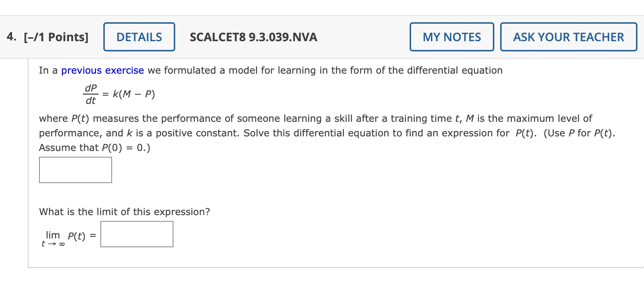This screenshot has width=644, height=299.
Task: Click the second answer box next to equals sign
Action: 137,234
